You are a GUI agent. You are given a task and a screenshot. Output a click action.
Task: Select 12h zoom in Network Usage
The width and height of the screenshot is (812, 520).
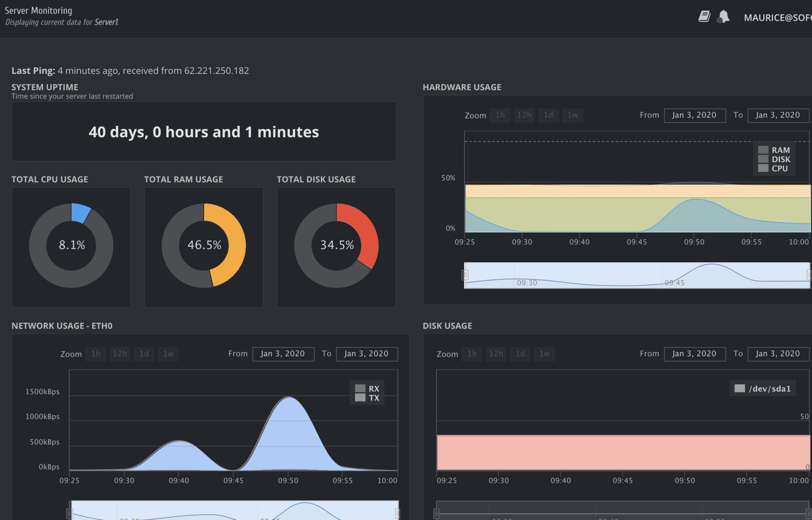[x=120, y=353]
